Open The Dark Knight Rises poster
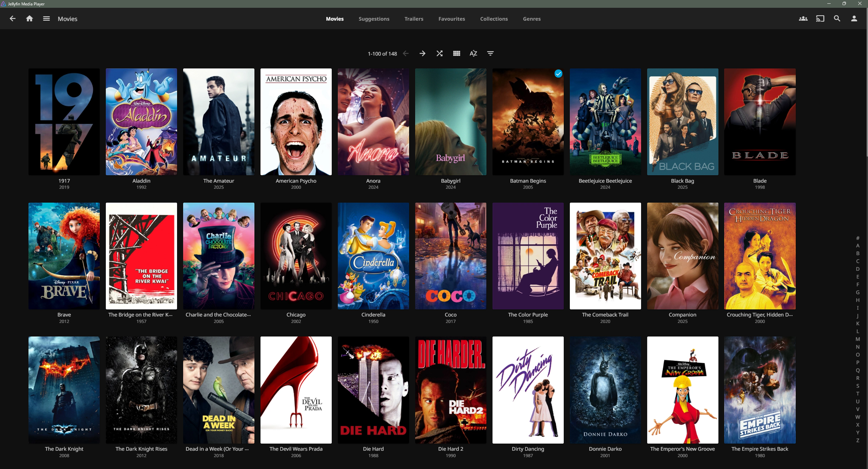The image size is (868, 469). tap(141, 390)
